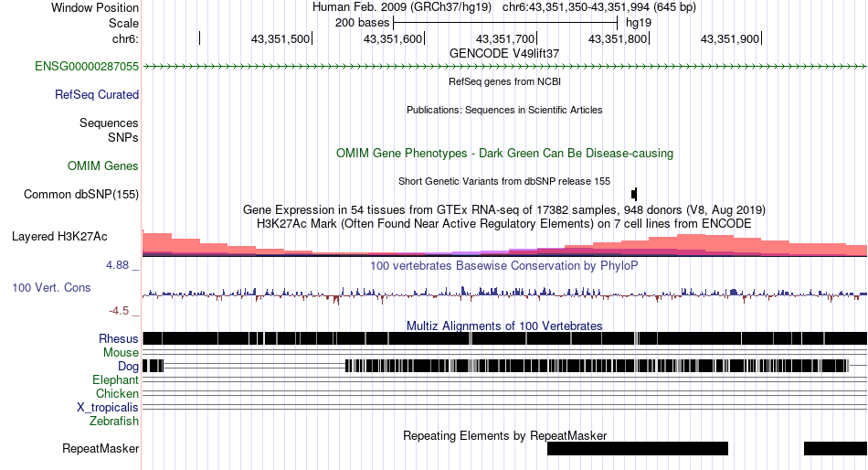Click Short Genetic Variants from dbSNP title
The height and width of the screenshot is (470, 868).
504,181
